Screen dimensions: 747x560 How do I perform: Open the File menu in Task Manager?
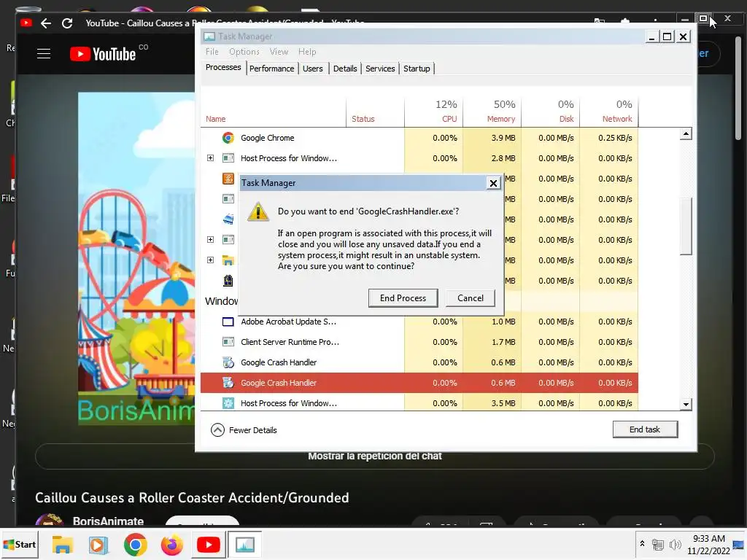(x=212, y=52)
